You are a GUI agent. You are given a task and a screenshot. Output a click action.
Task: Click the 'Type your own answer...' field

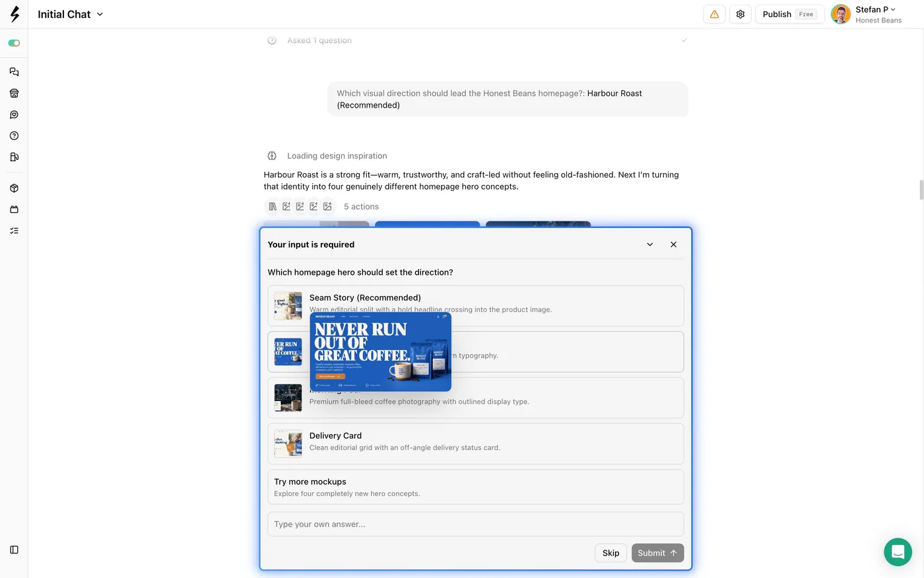click(x=475, y=524)
